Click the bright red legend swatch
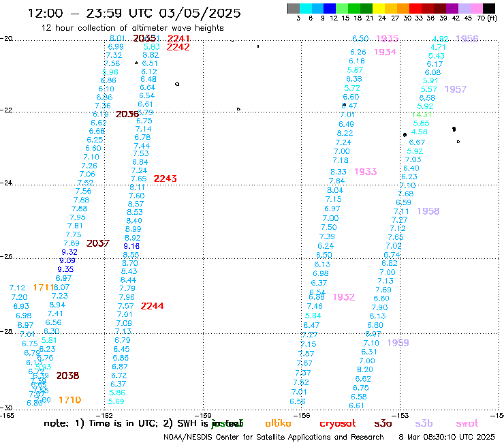 (x=415, y=8)
